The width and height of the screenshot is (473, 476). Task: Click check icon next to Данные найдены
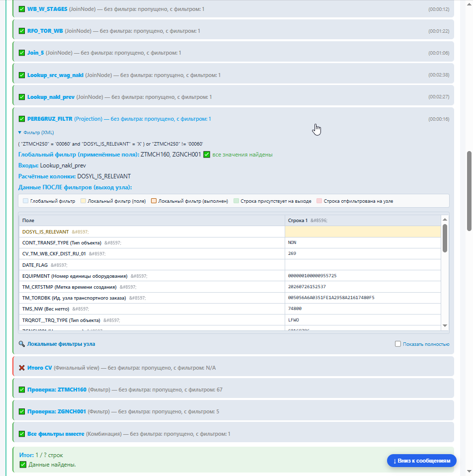tap(23, 465)
